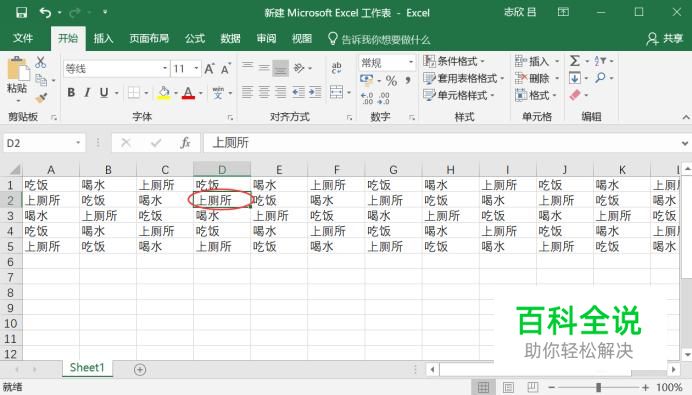692x395 pixels.
Task: Switch to 公式 tab
Action: pyautogui.click(x=195, y=38)
